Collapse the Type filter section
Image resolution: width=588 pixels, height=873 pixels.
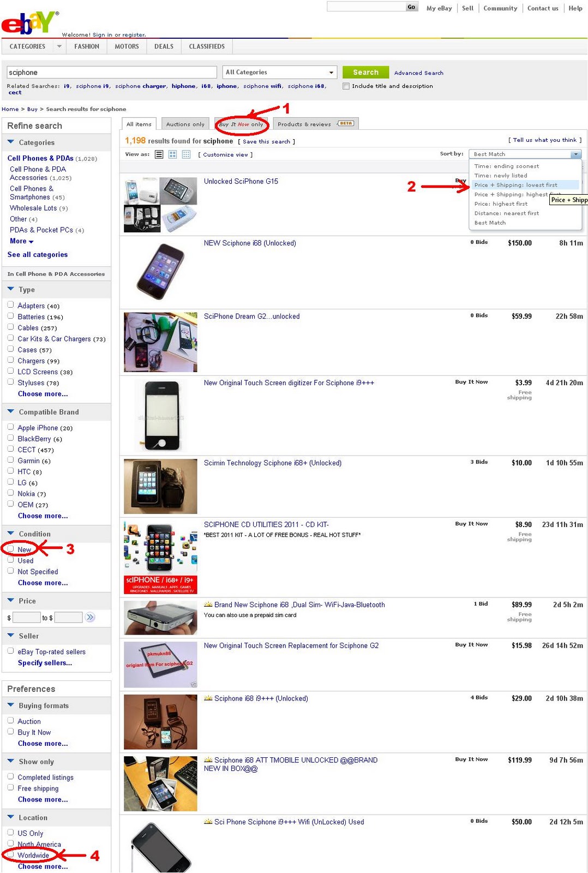pos(11,289)
